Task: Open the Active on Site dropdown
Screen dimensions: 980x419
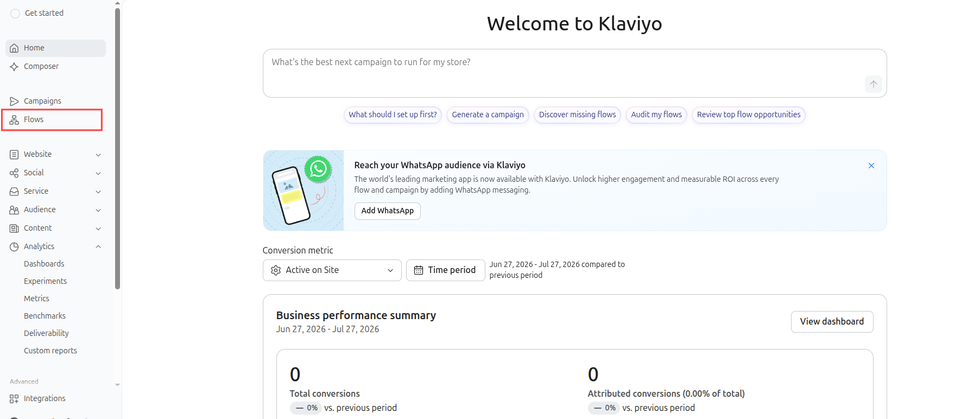Action: coord(332,270)
